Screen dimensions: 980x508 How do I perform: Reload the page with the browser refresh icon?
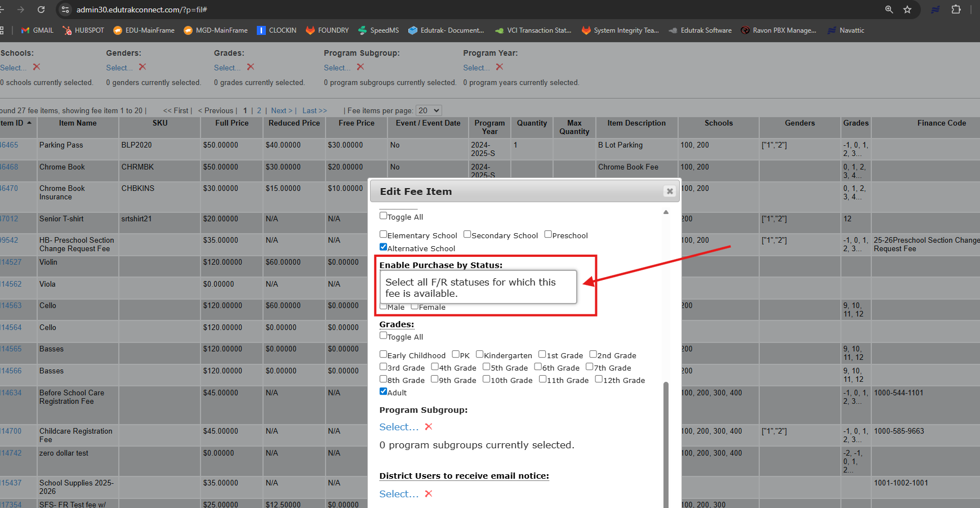(x=41, y=10)
